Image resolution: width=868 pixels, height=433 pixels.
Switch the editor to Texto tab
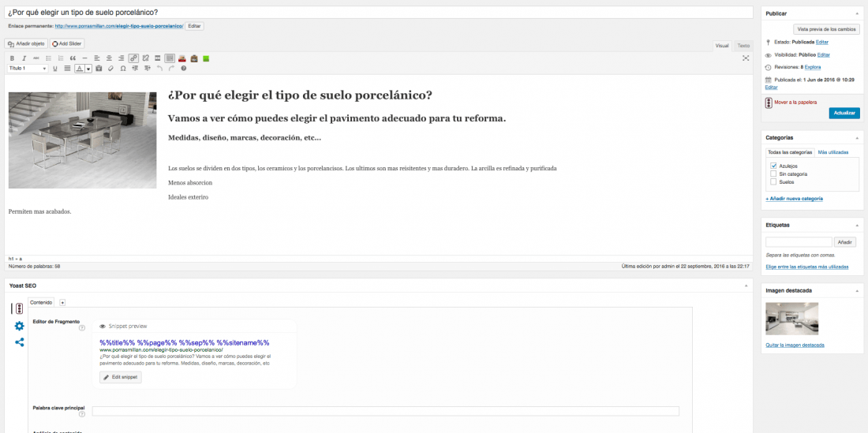743,46
